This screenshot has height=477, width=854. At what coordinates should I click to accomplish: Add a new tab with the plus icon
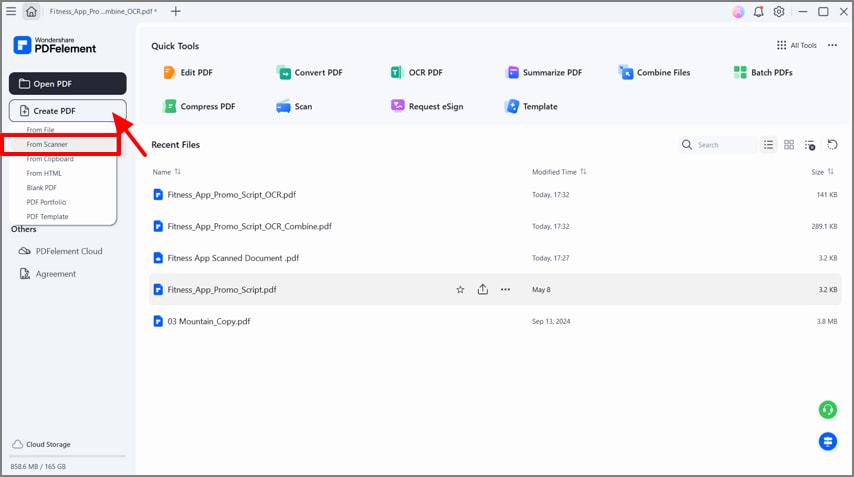coord(175,11)
